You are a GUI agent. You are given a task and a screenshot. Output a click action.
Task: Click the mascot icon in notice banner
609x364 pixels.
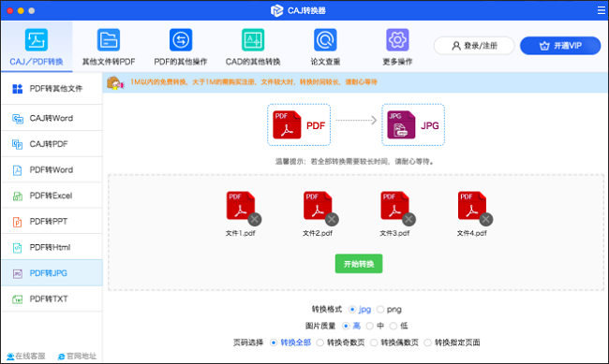(x=115, y=82)
